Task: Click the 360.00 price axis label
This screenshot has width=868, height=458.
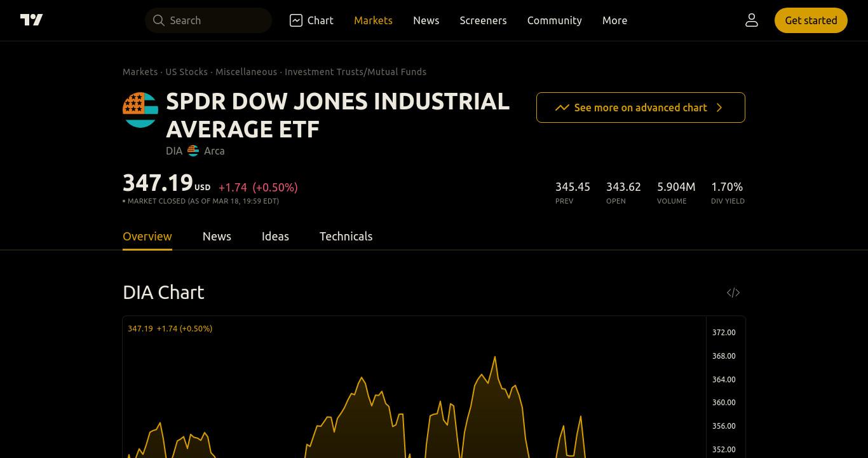Action: click(x=724, y=402)
